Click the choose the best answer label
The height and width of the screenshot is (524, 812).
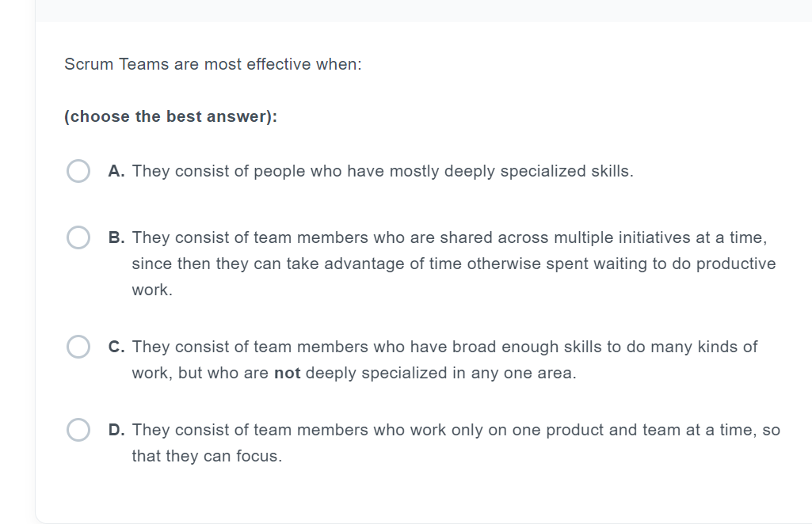(170, 116)
